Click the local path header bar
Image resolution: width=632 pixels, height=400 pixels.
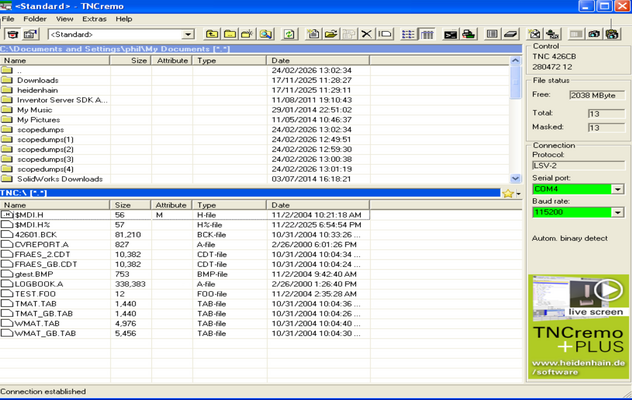[261, 49]
